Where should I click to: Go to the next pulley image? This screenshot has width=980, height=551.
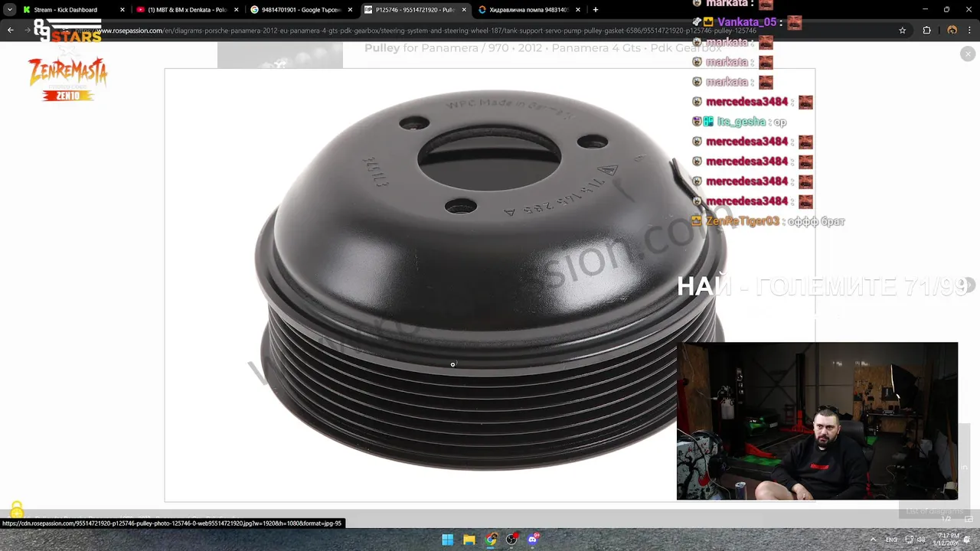[x=968, y=285]
